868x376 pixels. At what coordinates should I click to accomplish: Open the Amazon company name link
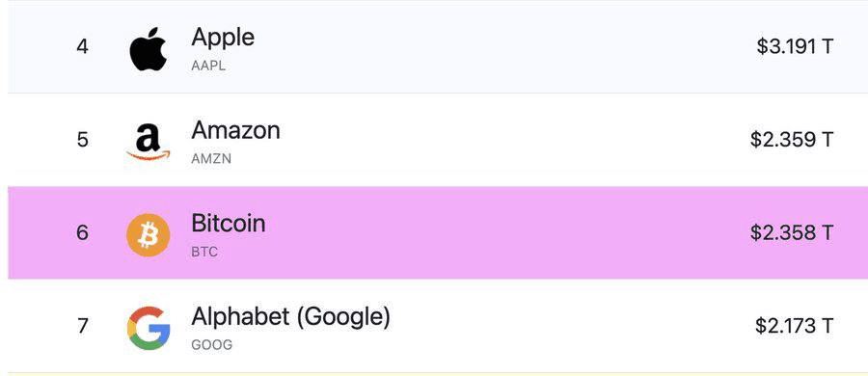[236, 131]
